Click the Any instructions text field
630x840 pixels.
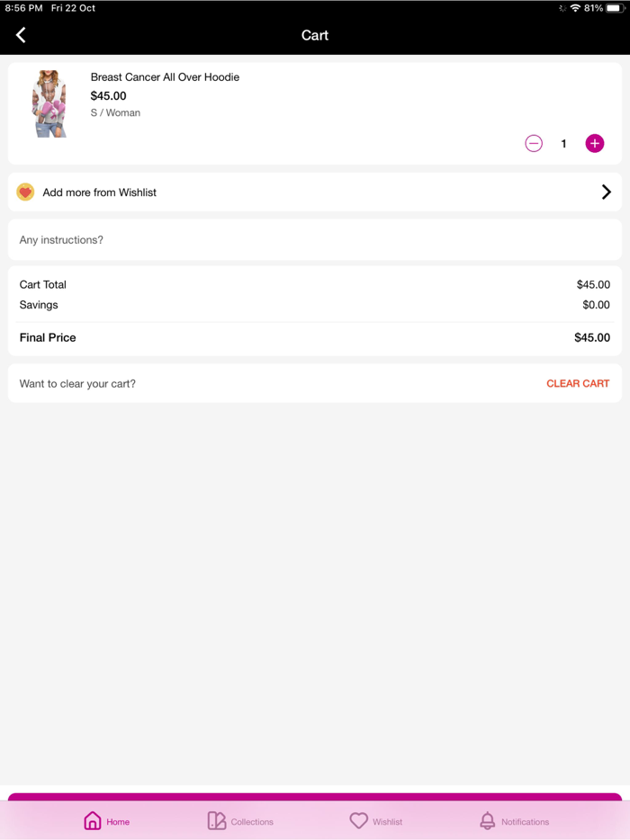315,240
